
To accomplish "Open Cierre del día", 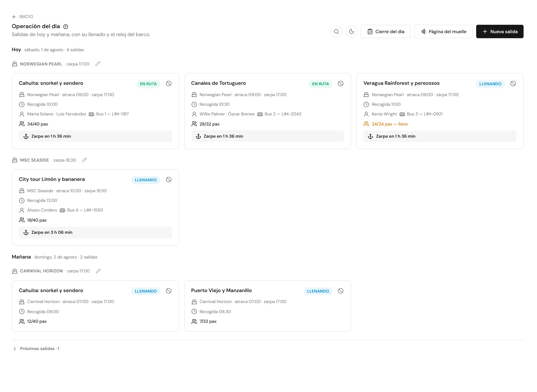I will click(x=386, y=31).
